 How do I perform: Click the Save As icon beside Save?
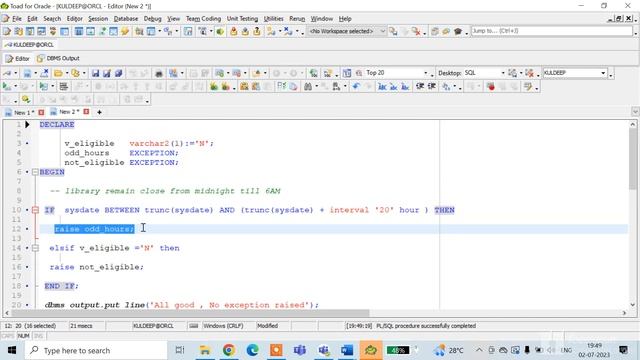click(107, 73)
